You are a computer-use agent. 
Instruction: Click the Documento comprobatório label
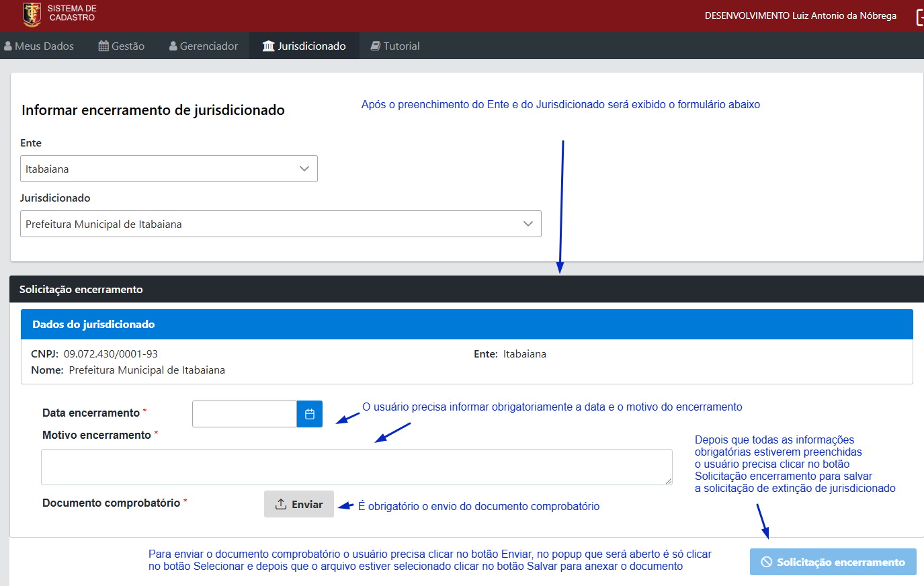[x=112, y=503]
